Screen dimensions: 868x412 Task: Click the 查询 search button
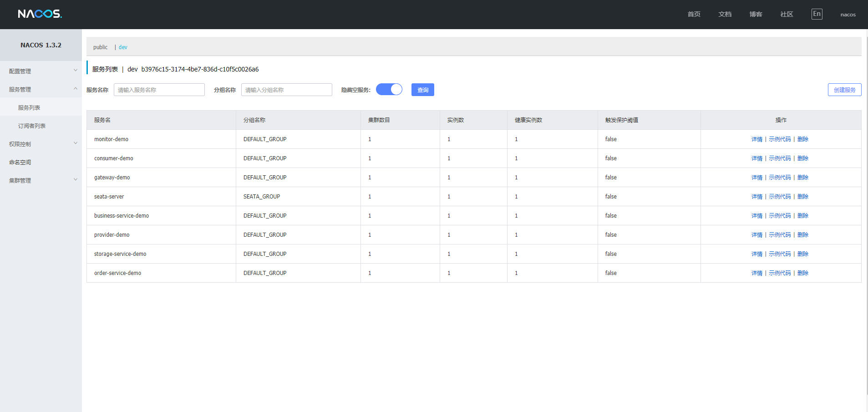[422, 90]
